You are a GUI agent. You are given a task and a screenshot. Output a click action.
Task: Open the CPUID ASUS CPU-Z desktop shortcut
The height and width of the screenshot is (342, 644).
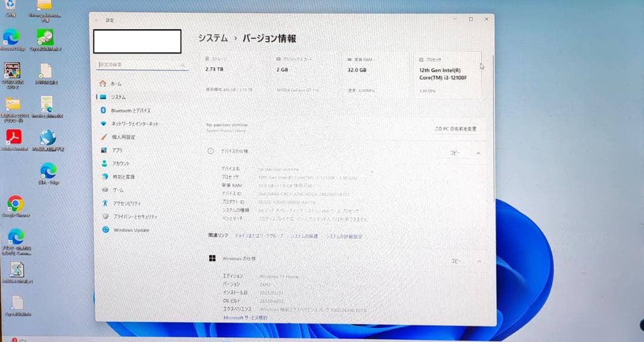coord(13,70)
